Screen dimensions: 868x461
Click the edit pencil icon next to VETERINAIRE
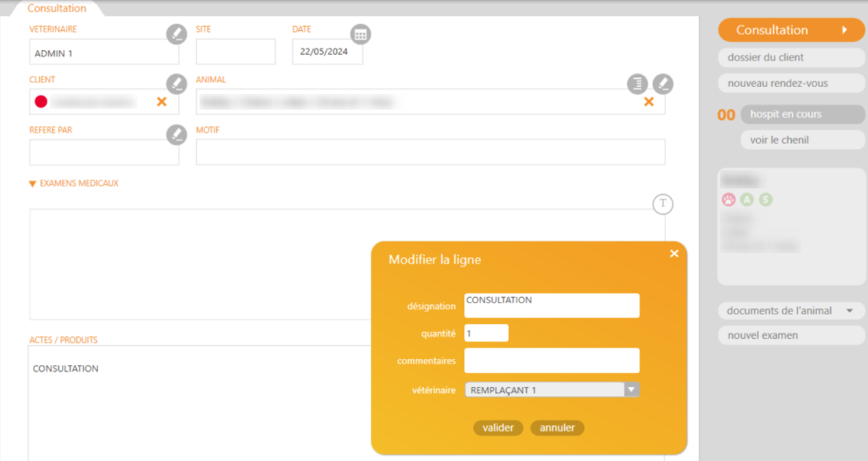pyautogui.click(x=176, y=34)
